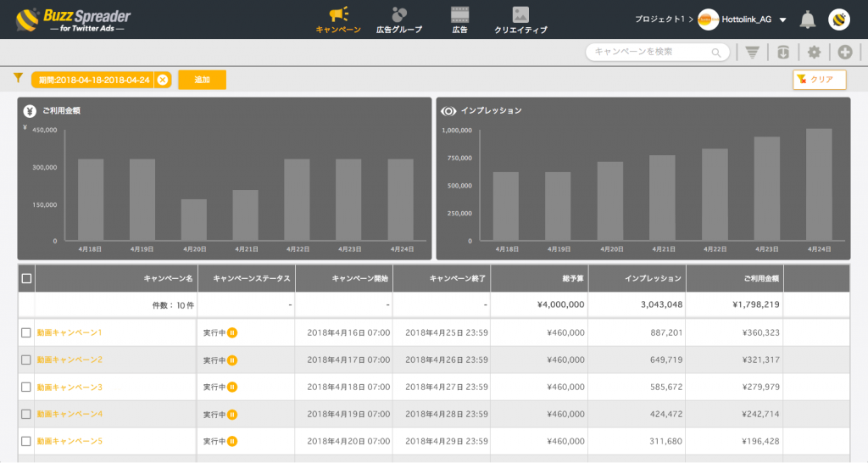Pause 動画キャンペーン3 with its pause icon
Viewport: 868px width, 463px height.
pyautogui.click(x=232, y=388)
